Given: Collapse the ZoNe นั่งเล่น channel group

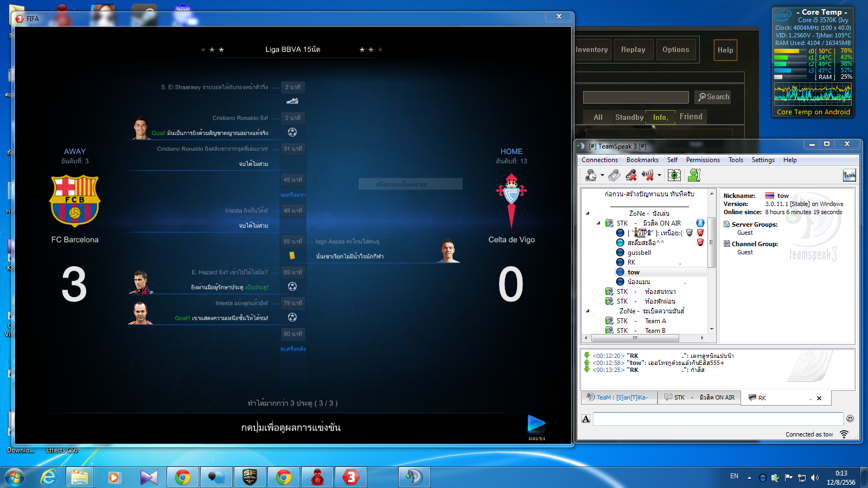Looking at the screenshot, I should (588, 213).
